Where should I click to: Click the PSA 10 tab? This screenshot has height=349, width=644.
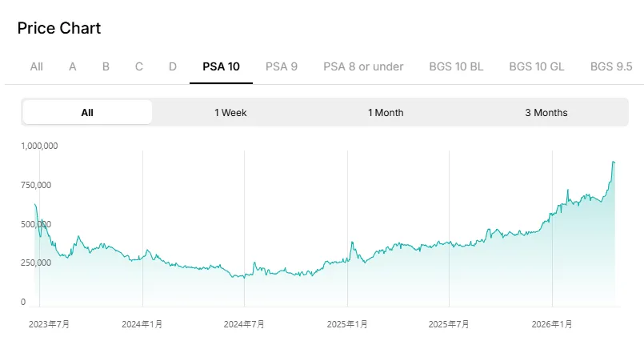(x=221, y=66)
